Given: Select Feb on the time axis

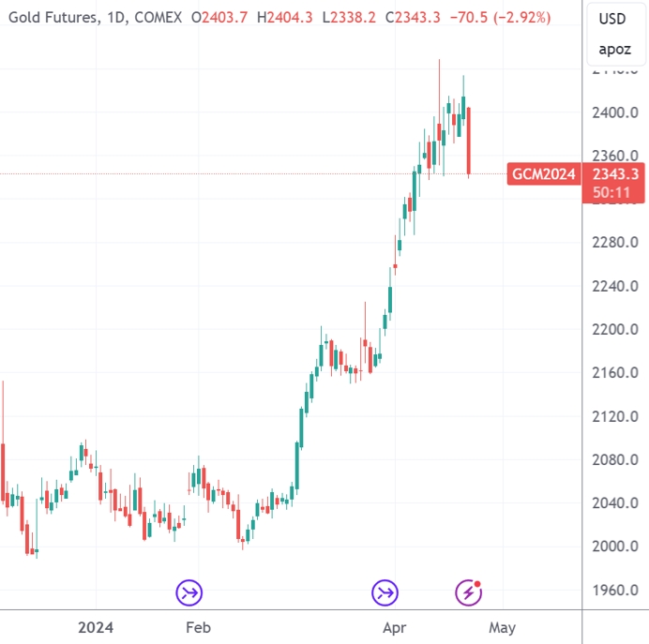Looking at the screenshot, I should click(x=198, y=627).
